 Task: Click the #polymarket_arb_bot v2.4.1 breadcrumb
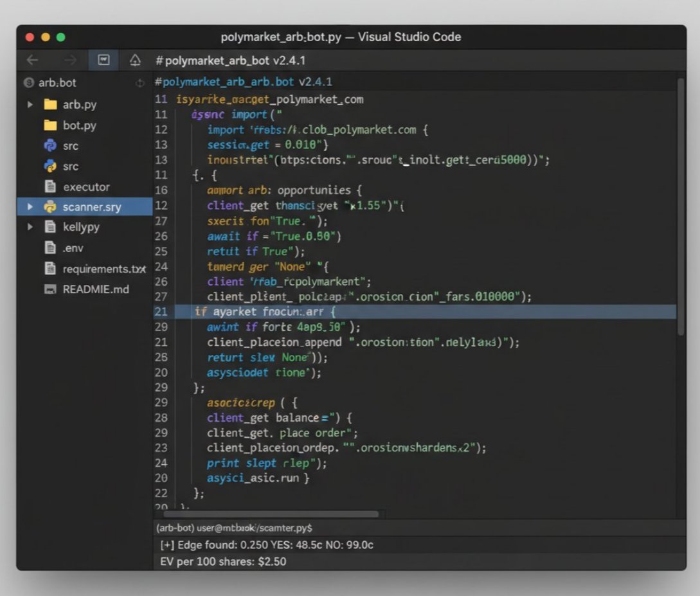click(x=230, y=60)
